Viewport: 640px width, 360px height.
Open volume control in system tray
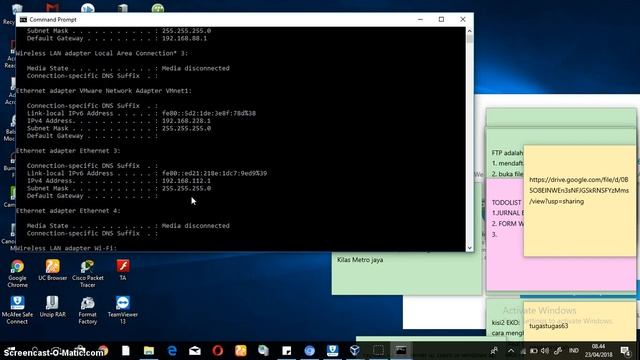click(x=544, y=351)
